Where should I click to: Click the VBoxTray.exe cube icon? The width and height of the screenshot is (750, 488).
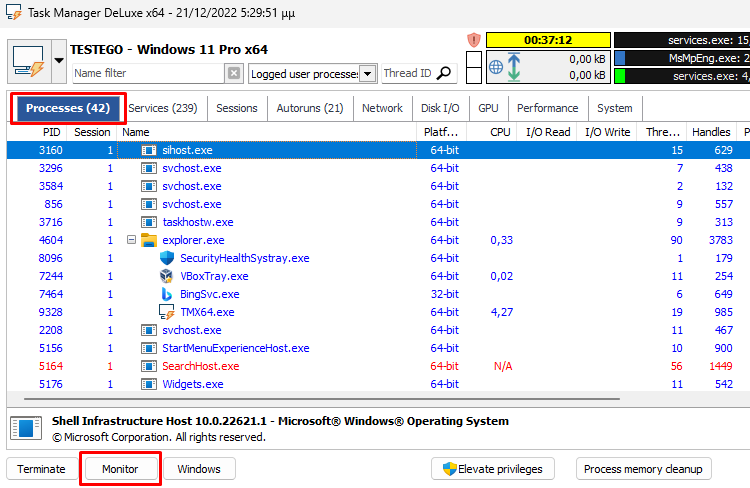point(166,276)
